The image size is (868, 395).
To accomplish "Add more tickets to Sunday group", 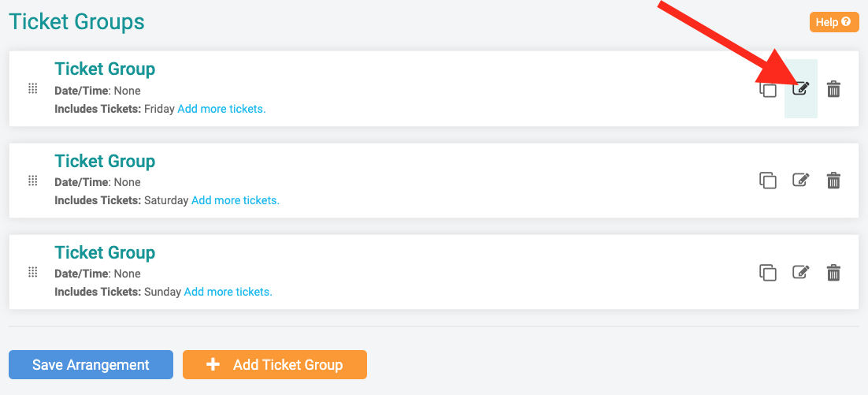I will pyautogui.click(x=228, y=292).
